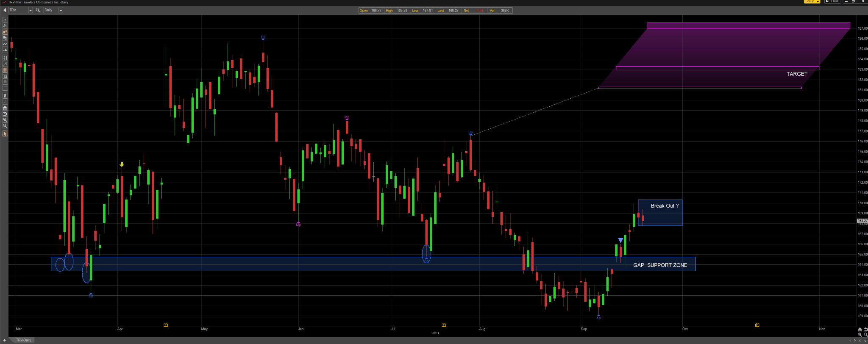The width and height of the screenshot is (868, 344).
Task: Select the candlestick chart type icon
Action: pos(5,31)
